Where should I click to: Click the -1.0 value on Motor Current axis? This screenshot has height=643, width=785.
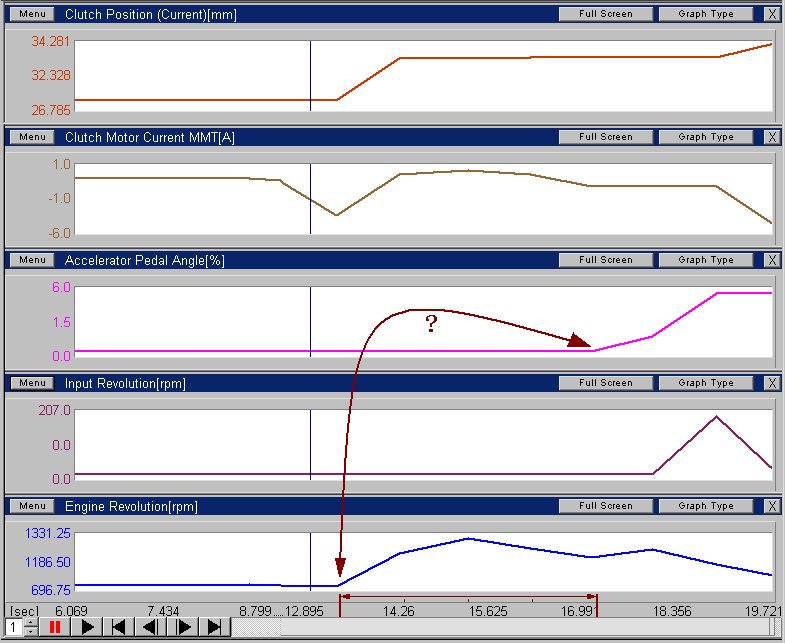coord(59,199)
